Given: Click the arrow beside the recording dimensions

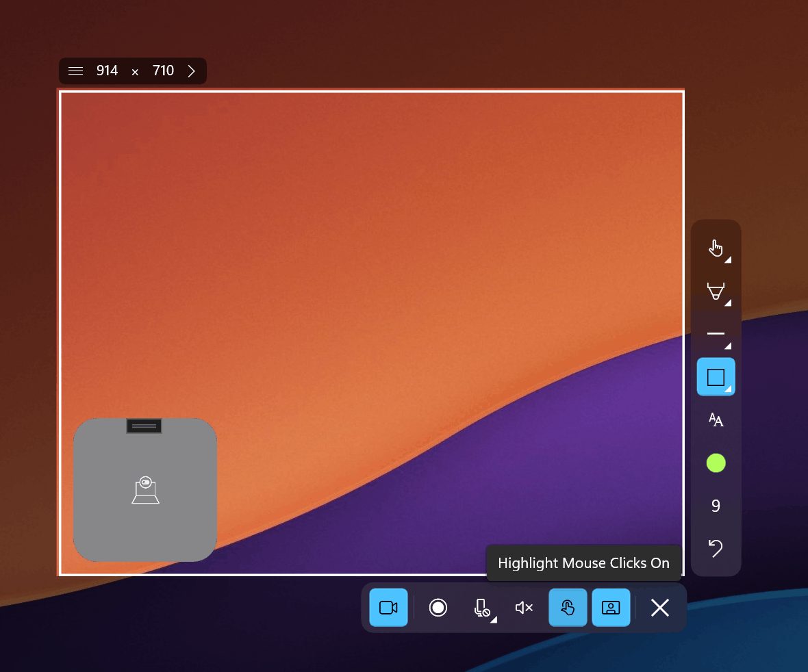Looking at the screenshot, I should point(191,70).
